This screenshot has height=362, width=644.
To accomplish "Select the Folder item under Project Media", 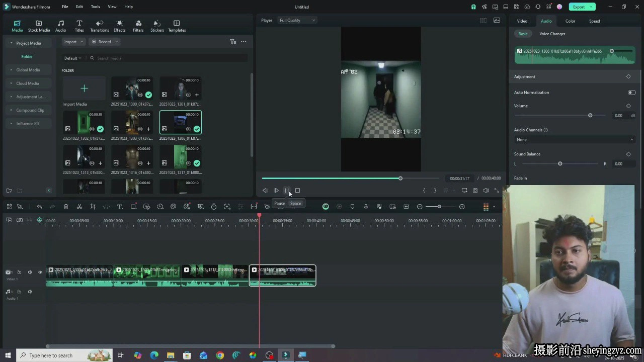I will pos(27,57).
